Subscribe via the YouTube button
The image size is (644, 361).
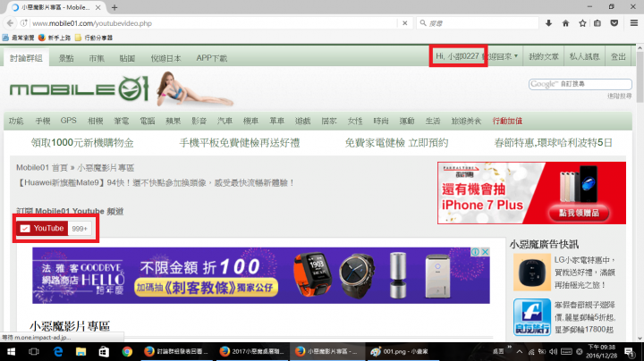42,228
